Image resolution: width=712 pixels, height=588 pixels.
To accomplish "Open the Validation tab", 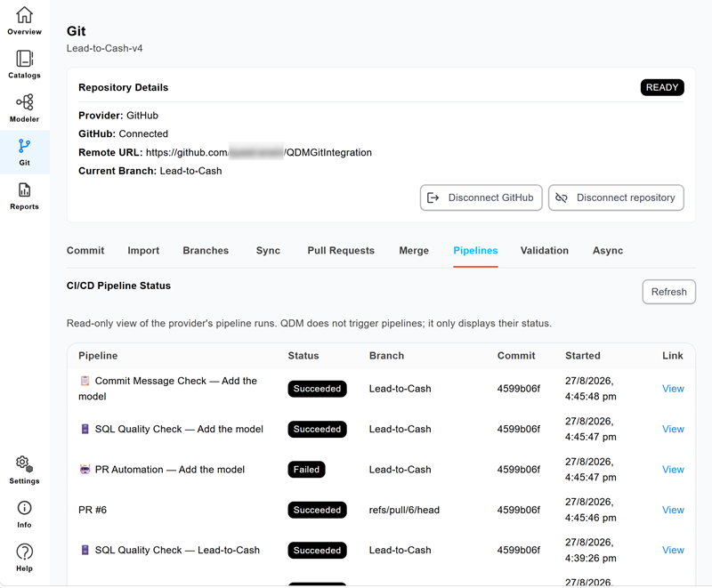I will click(545, 251).
